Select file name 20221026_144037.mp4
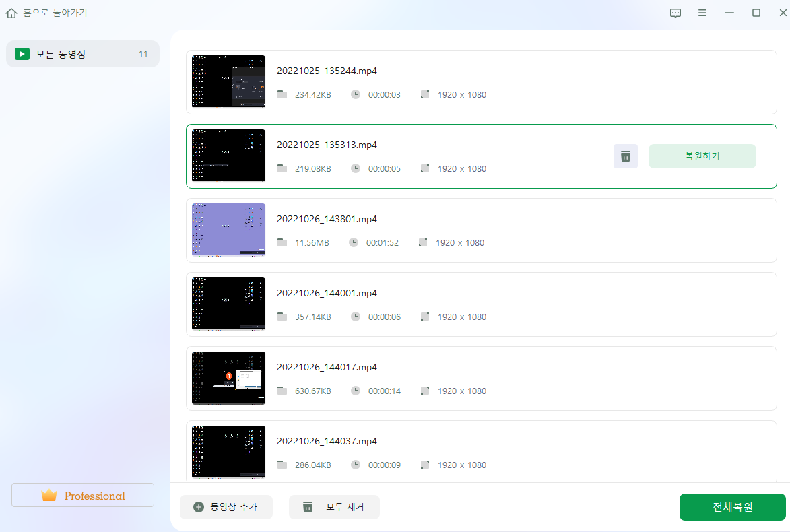 click(x=327, y=441)
